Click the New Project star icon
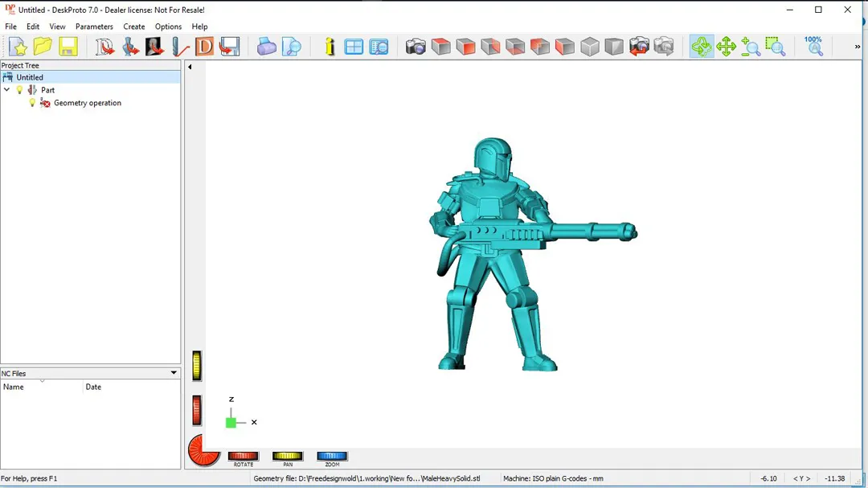The height and width of the screenshot is (488, 868). [18, 47]
